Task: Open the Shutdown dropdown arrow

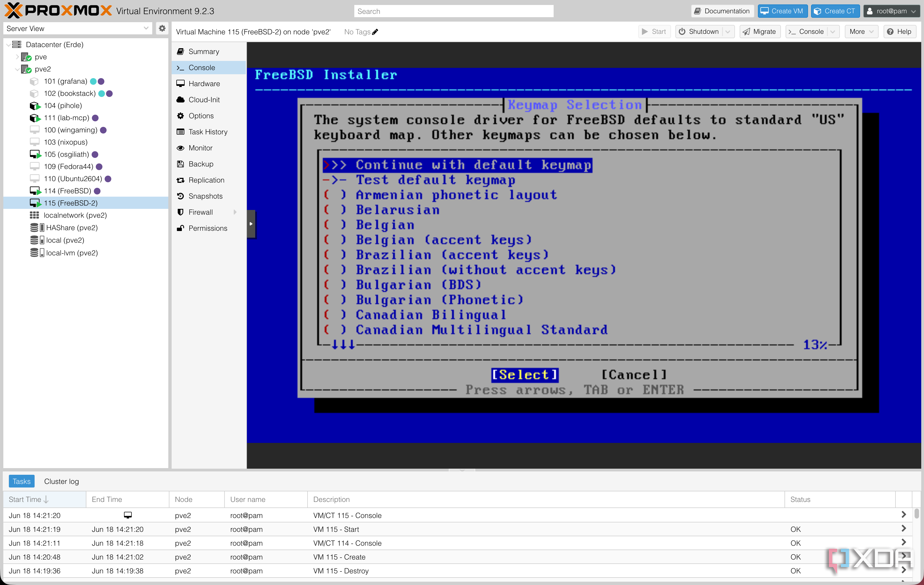Action: (x=728, y=32)
